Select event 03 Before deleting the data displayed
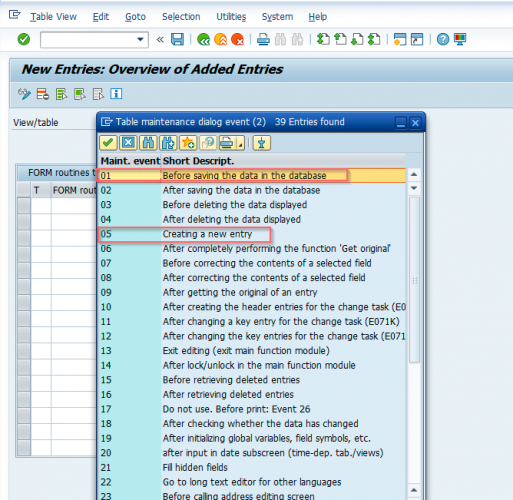 (252, 205)
